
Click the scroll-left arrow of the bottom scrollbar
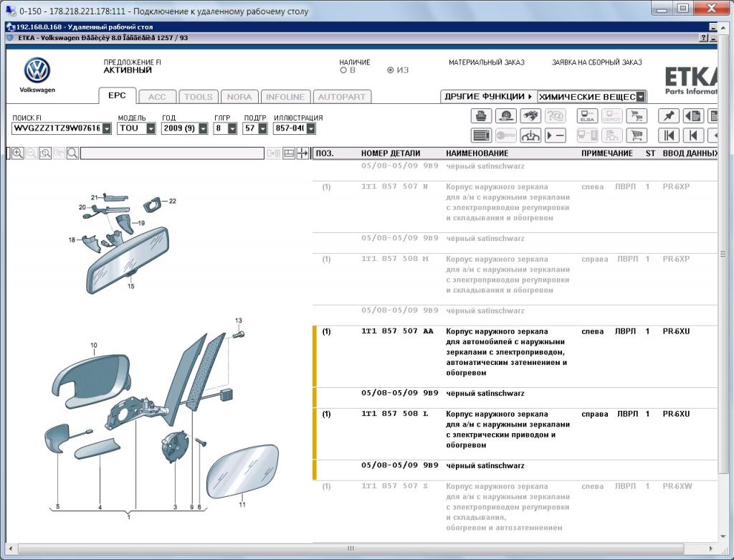(10, 549)
